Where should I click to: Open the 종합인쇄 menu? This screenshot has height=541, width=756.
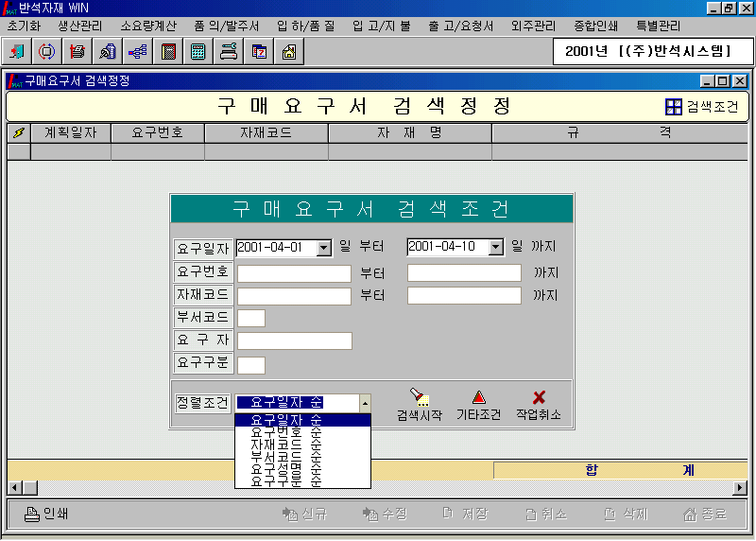point(596,26)
